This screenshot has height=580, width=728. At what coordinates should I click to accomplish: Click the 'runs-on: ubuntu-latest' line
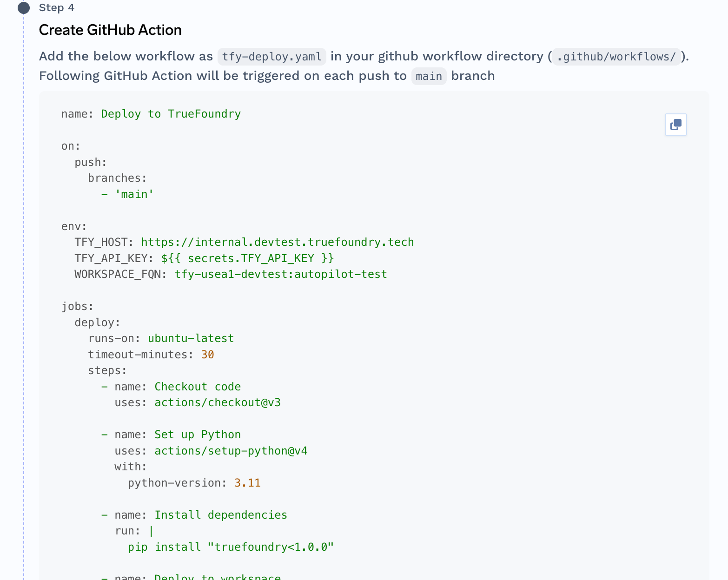pos(161,338)
